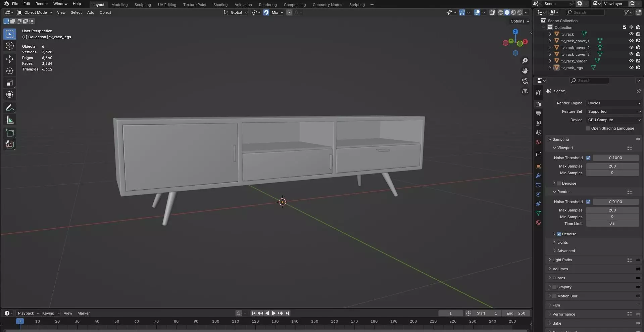Open Global transform orientation dropdown

pyautogui.click(x=236, y=12)
